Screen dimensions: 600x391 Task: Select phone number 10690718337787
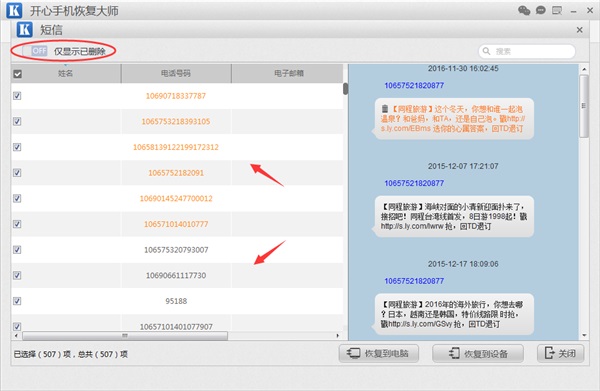pyautogui.click(x=176, y=96)
